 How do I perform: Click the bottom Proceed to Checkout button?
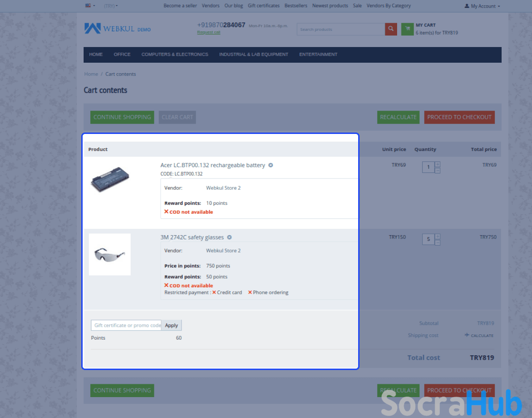point(459,390)
